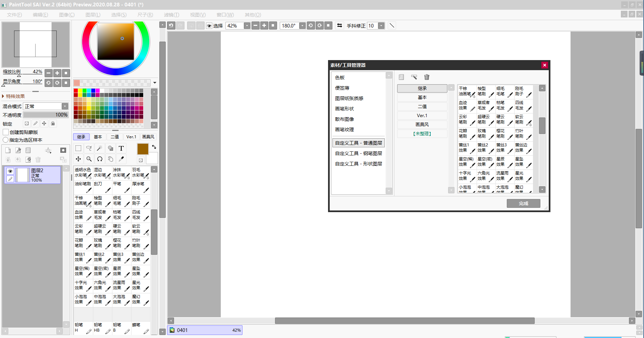Toggle visibility eye of 图层2
Screen dimensions: 644x338
pos(10,171)
